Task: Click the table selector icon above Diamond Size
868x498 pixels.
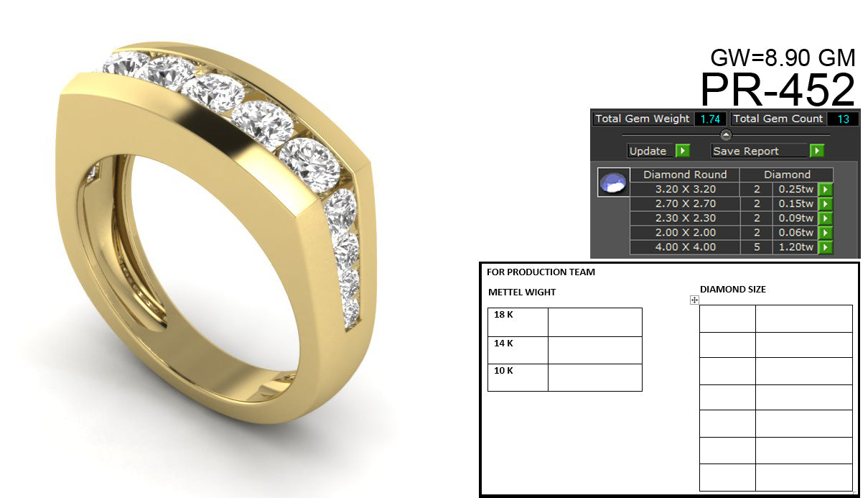Action: click(x=695, y=299)
